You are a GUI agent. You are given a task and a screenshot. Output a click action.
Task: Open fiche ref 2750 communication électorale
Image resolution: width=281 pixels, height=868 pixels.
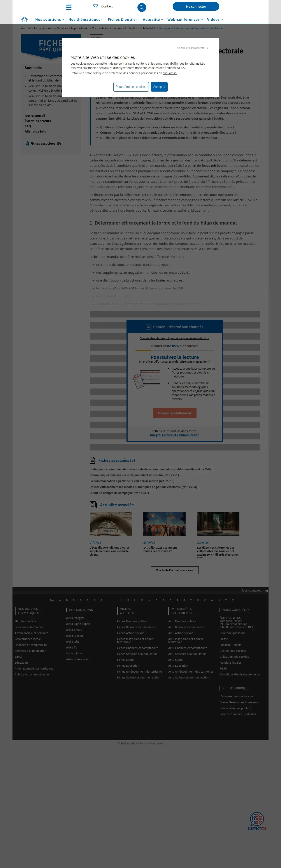click(150, 469)
